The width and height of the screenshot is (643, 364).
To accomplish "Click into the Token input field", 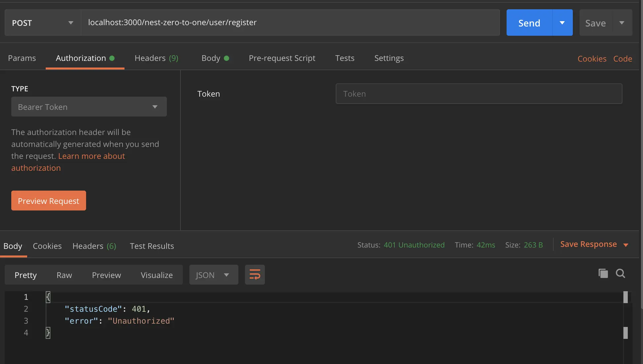I will point(479,94).
